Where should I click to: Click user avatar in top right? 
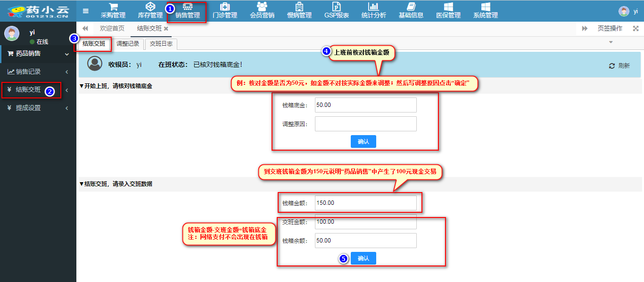[x=624, y=11]
